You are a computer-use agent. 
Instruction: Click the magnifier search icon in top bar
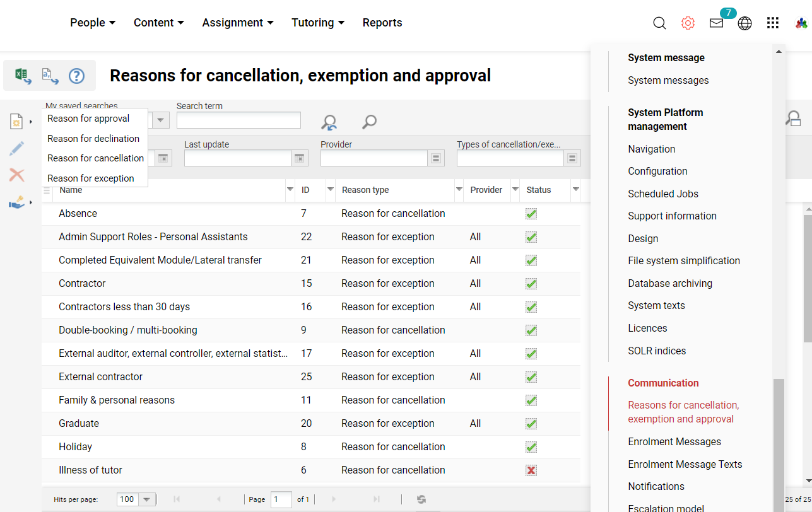(659, 23)
